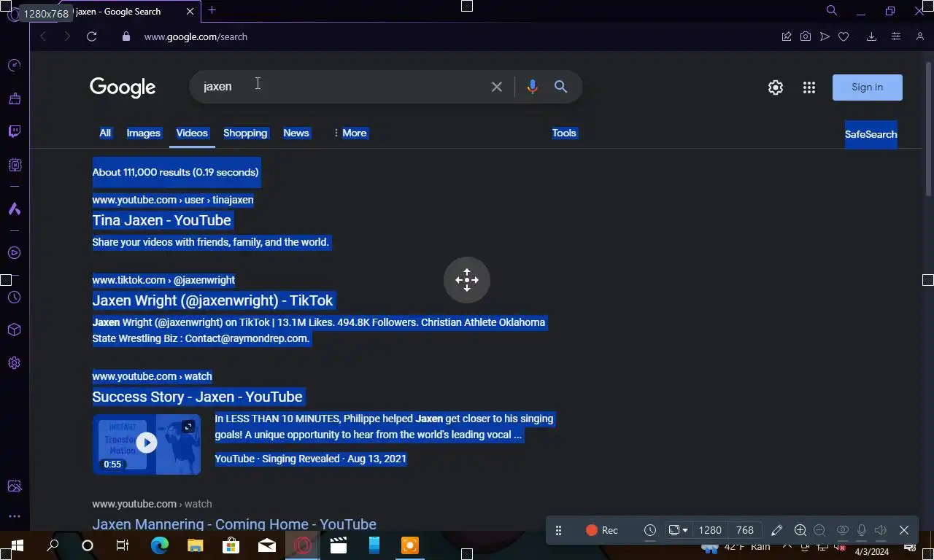Viewport: 934px width, 560px height.
Task: Select recorder drawing pencil tool
Action: coord(776,530)
